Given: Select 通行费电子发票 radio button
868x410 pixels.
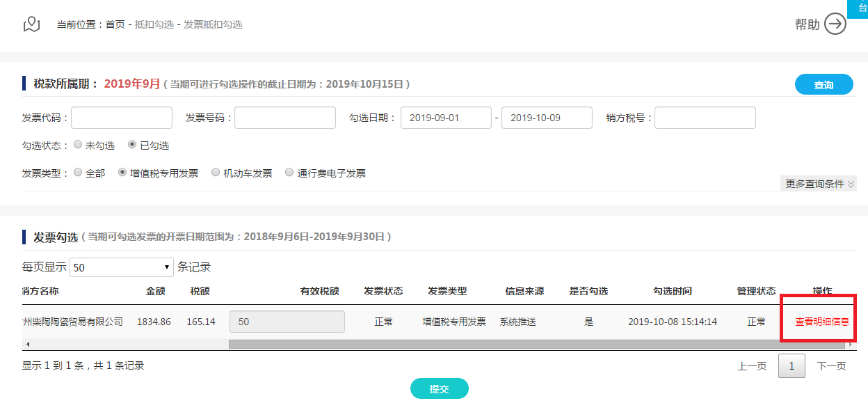Looking at the screenshot, I should 289,172.
